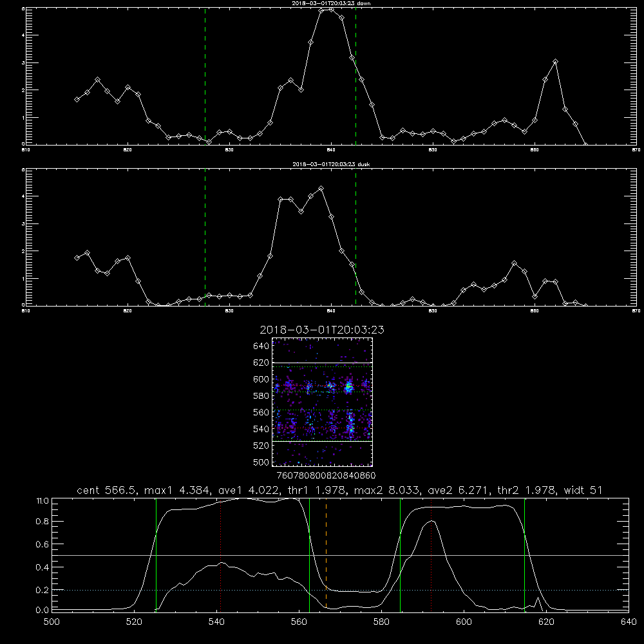Click the dusk plot diamond at the 858 peak
The width and height of the screenshot is (644, 644).
[514, 263]
